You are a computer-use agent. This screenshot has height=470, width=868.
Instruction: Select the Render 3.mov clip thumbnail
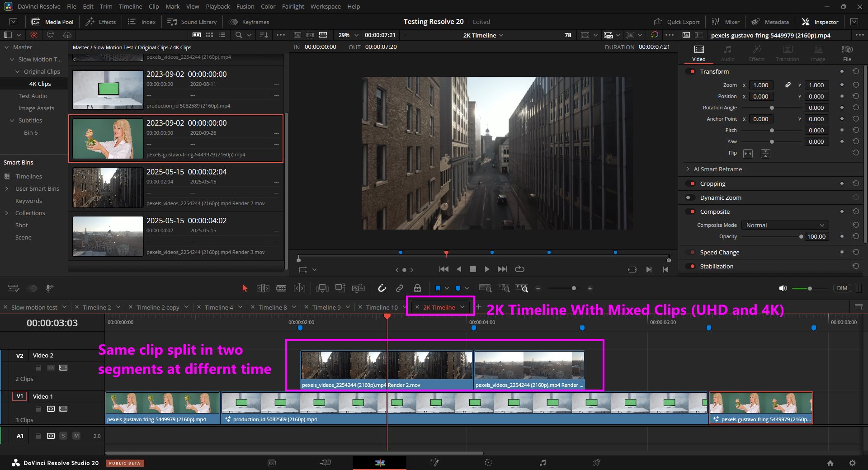click(x=108, y=236)
